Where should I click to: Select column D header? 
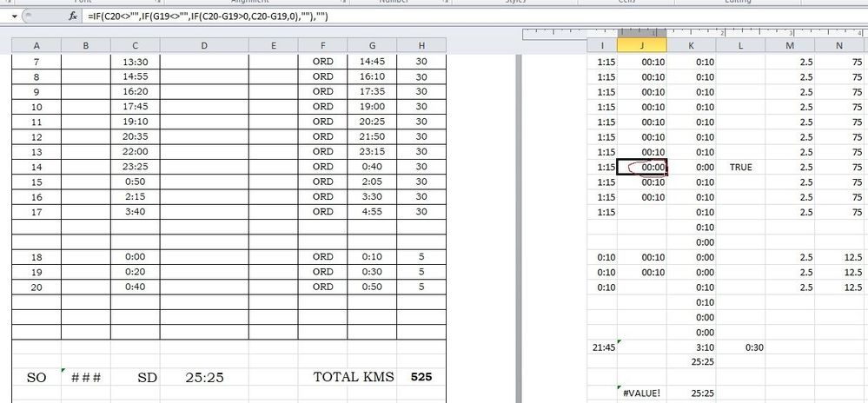click(x=204, y=46)
